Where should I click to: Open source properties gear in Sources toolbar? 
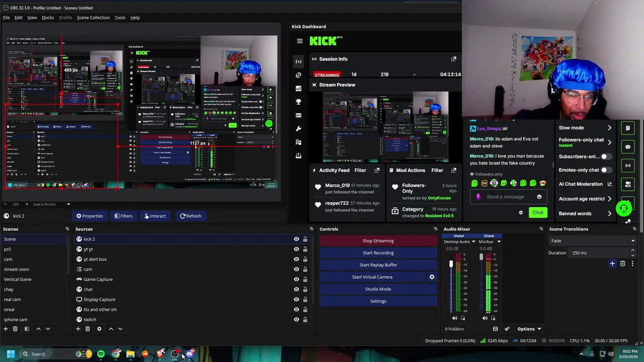pyautogui.click(x=99, y=329)
